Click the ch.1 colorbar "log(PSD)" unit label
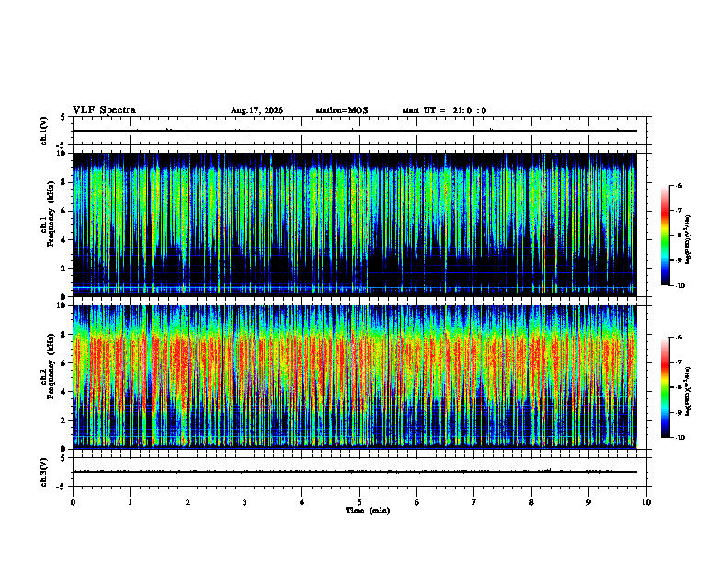 (689, 240)
